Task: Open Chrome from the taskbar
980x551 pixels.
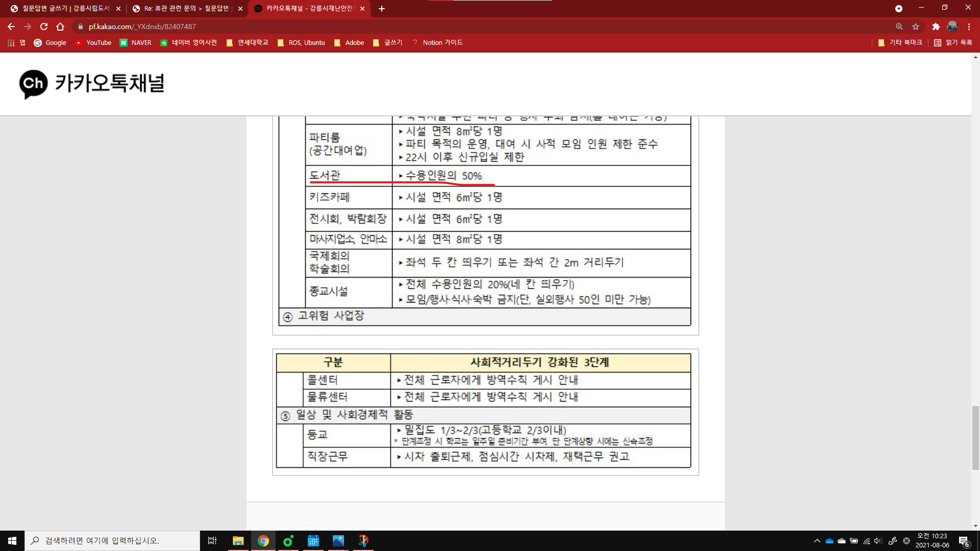Action: (x=263, y=541)
